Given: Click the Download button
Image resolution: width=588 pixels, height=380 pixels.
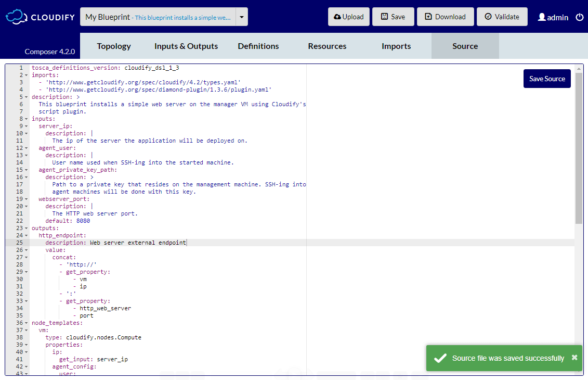Looking at the screenshot, I should pos(445,17).
